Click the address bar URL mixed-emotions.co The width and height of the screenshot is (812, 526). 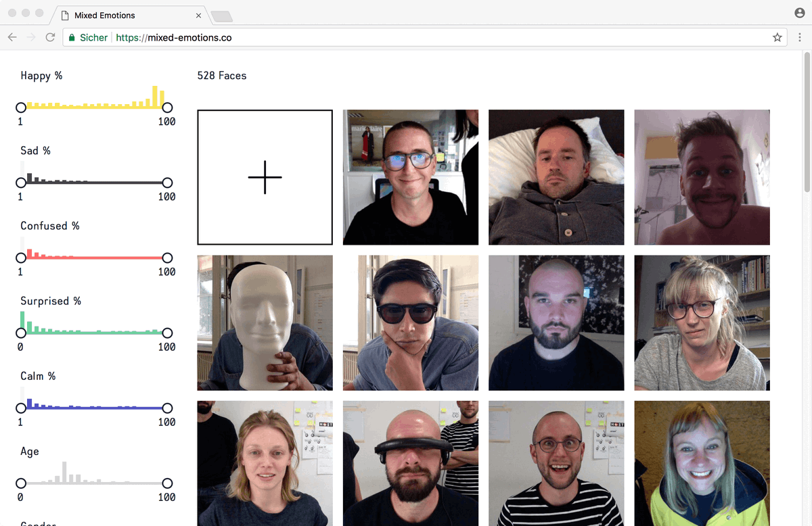click(x=174, y=38)
